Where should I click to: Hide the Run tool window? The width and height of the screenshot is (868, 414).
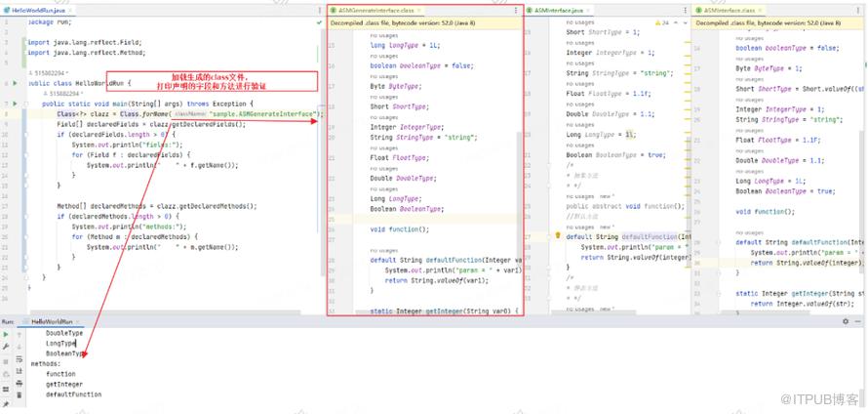tap(857, 321)
